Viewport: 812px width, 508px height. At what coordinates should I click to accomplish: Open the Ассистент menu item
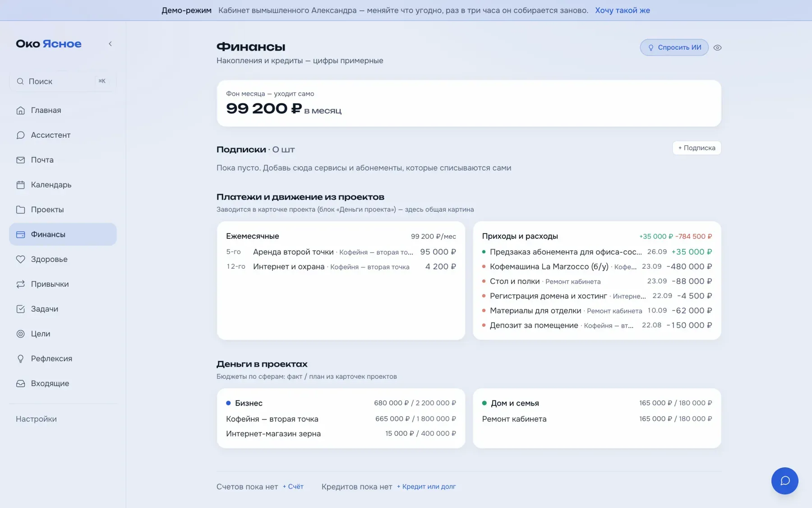click(x=63, y=135)
